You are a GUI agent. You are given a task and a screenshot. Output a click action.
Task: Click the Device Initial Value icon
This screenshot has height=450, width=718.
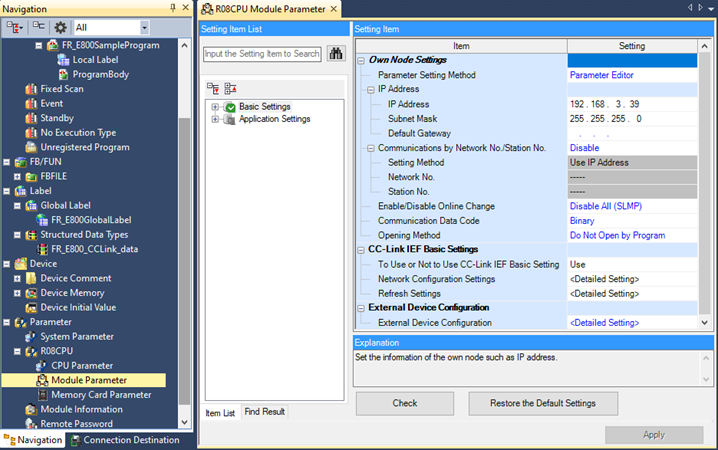(31, 308)
